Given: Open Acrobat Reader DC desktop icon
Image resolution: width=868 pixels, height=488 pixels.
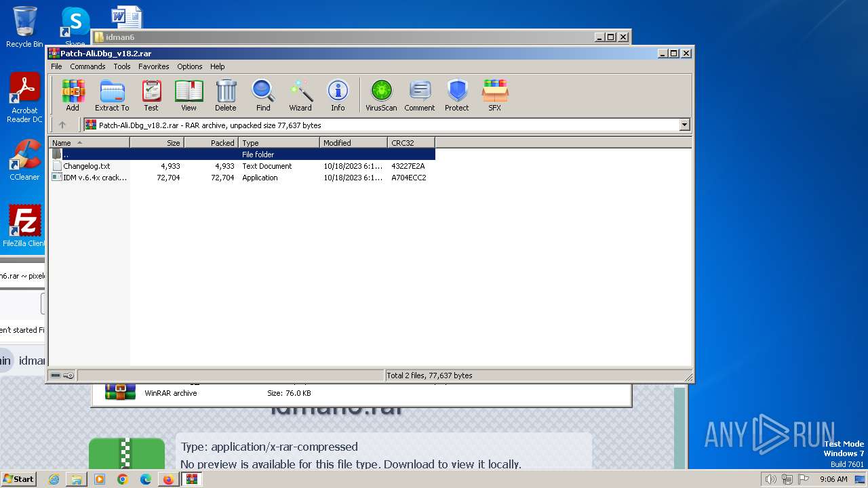Looking at the screenshot, I should tap(24, 98).
